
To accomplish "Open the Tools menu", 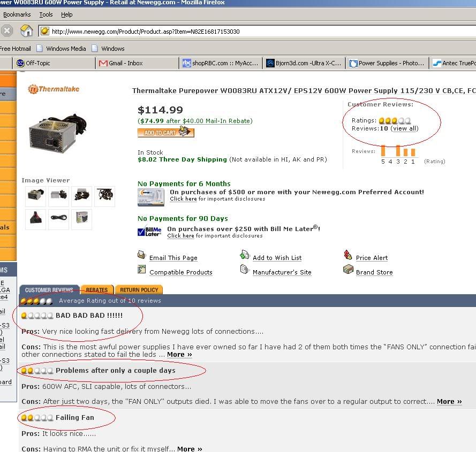I will [46, 14].
